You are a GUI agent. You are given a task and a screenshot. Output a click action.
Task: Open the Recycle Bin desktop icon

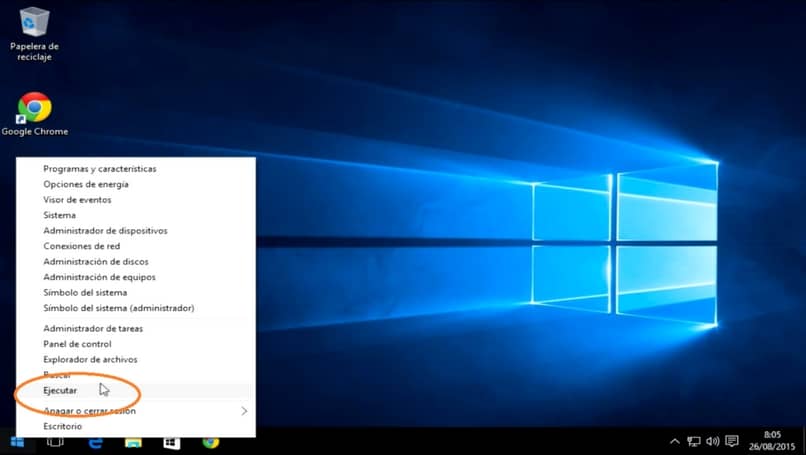click(x=34, y=34)
